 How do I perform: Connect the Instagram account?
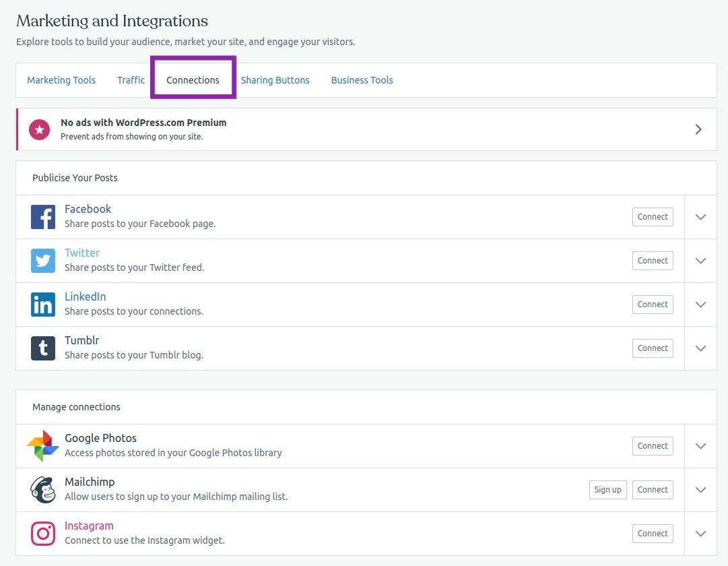(653, 534)
